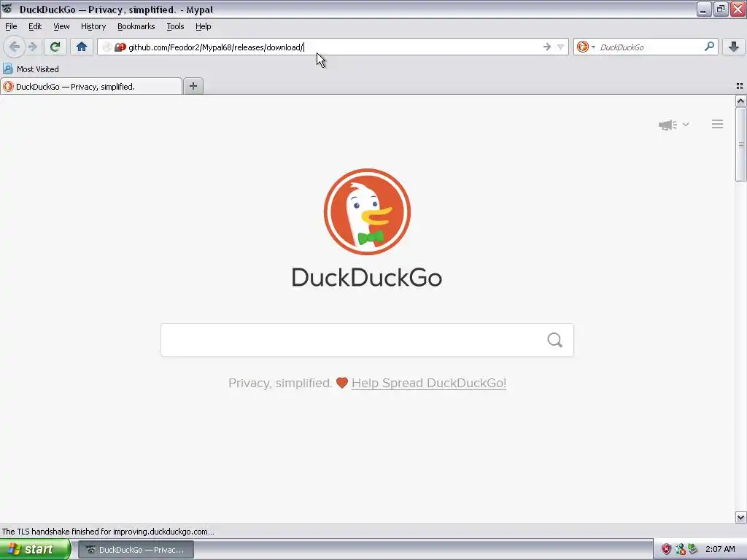Viewport: 747px width, 560px height.
Task: Click the TLS handshake status bar text
Action: coord(108,532)
